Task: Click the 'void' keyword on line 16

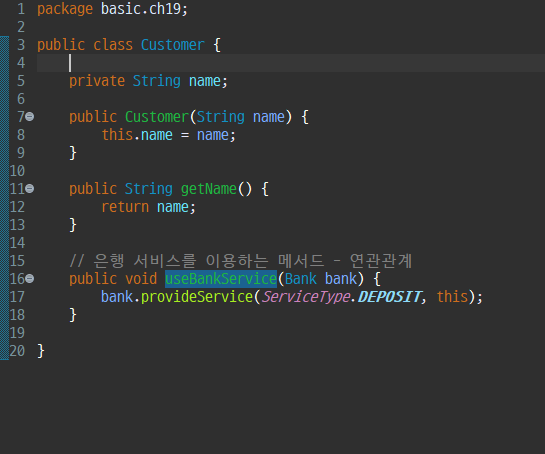Action: coord(141,279)
